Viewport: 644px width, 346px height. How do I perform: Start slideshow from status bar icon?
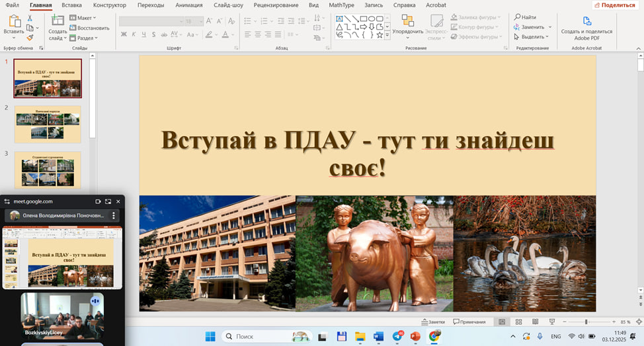(x=553, y=322)
